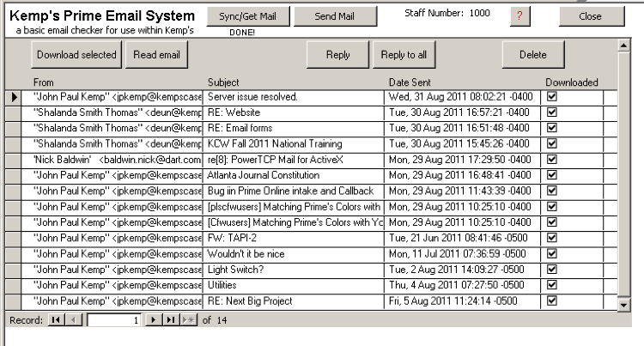The height and width of the screenshot is (346, 644).
Task: Uncheck Downloaded box for Server issue resolved
Action: coord(552,97)
